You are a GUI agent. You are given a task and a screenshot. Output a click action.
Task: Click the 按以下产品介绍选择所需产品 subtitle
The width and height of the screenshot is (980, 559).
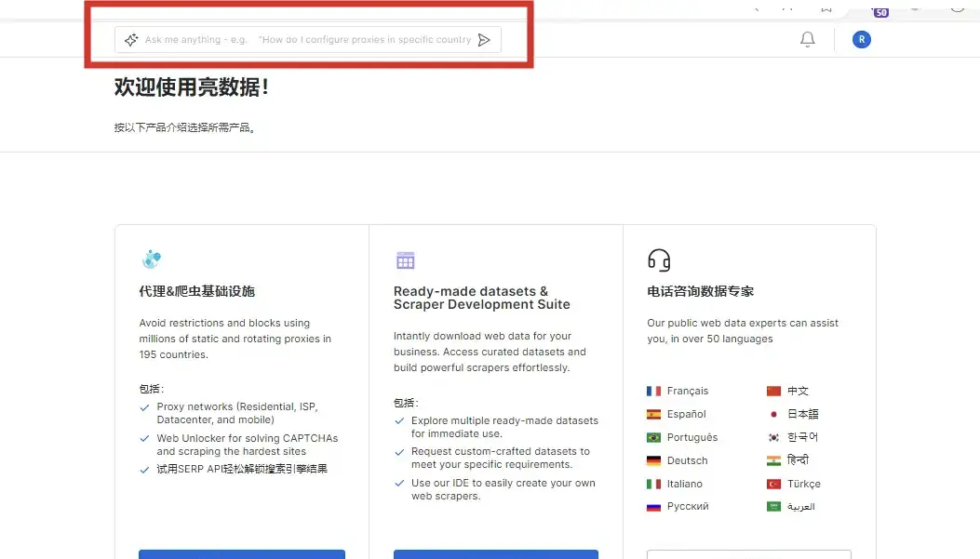tap(184, 127)
